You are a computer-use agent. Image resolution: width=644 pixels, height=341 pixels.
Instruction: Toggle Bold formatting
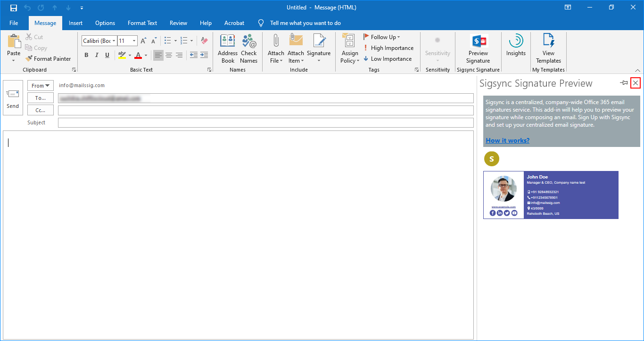coord(86,55)
